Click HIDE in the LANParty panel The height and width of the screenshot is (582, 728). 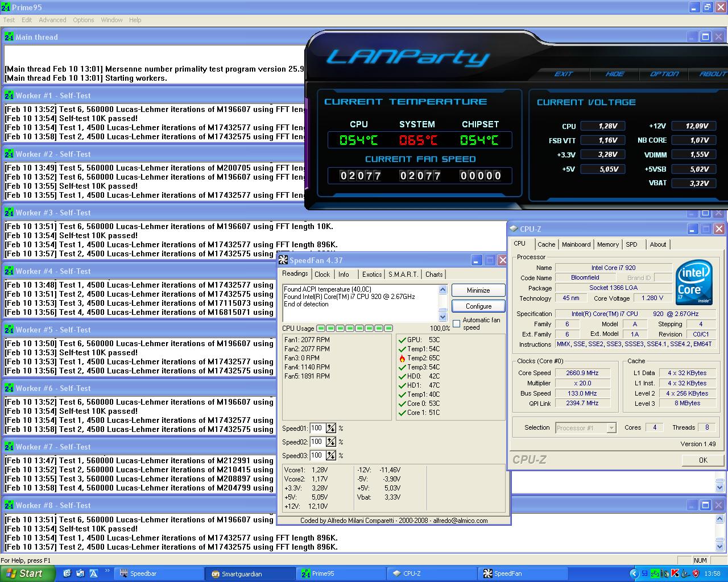[614, 74]
